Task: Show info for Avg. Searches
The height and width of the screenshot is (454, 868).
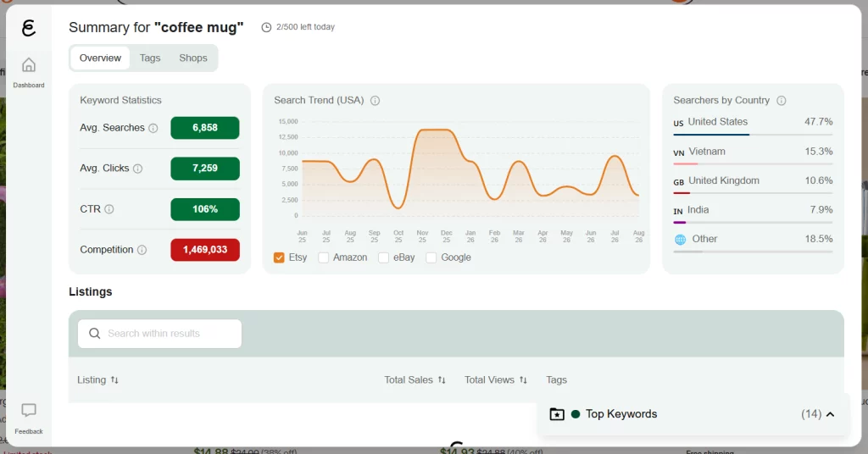Action: point(153,128)
